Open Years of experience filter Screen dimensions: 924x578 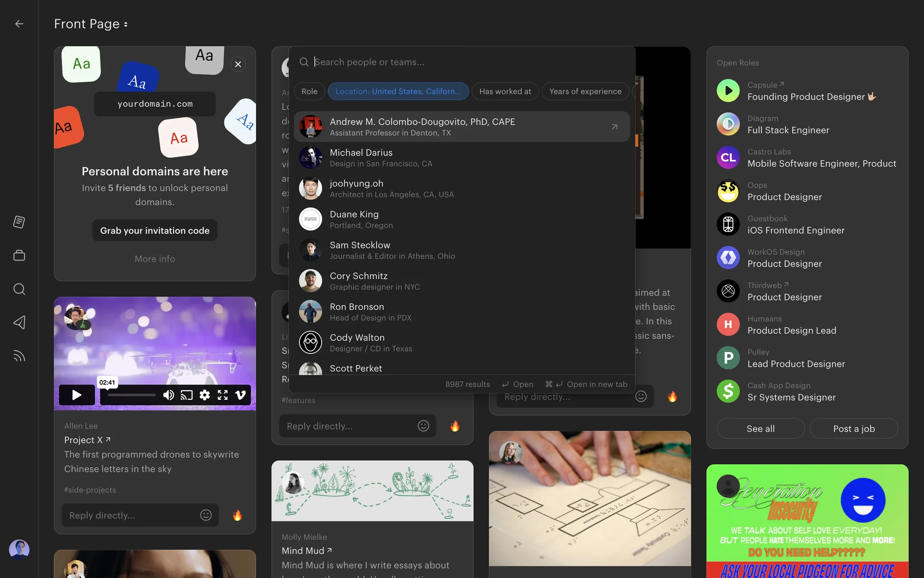coord(585,92)
